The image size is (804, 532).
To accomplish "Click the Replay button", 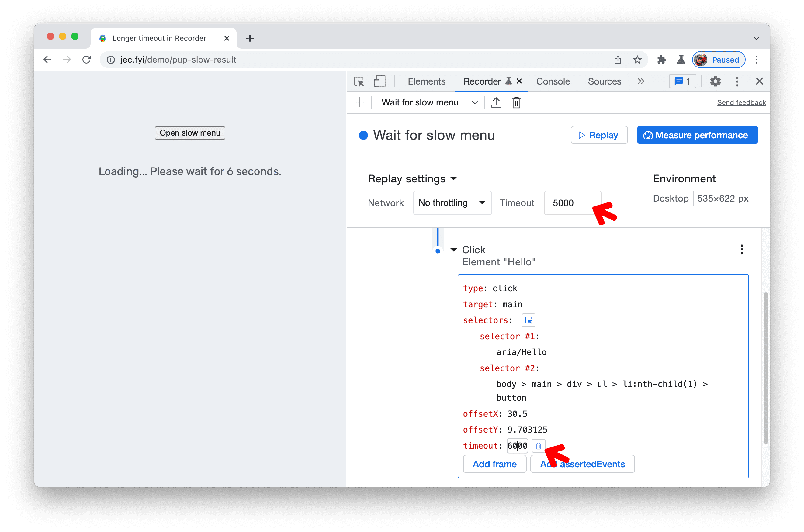I will pyautogui.click(x=598, y=135).
